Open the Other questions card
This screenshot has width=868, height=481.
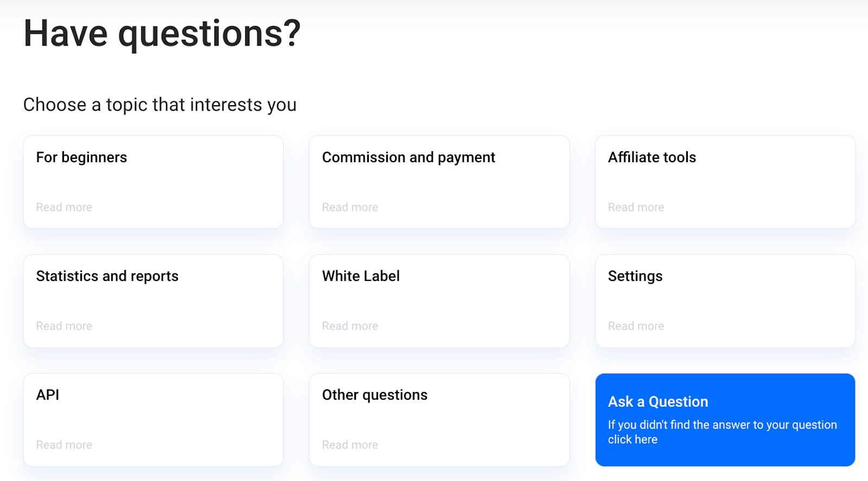click(x=374, y=395)
